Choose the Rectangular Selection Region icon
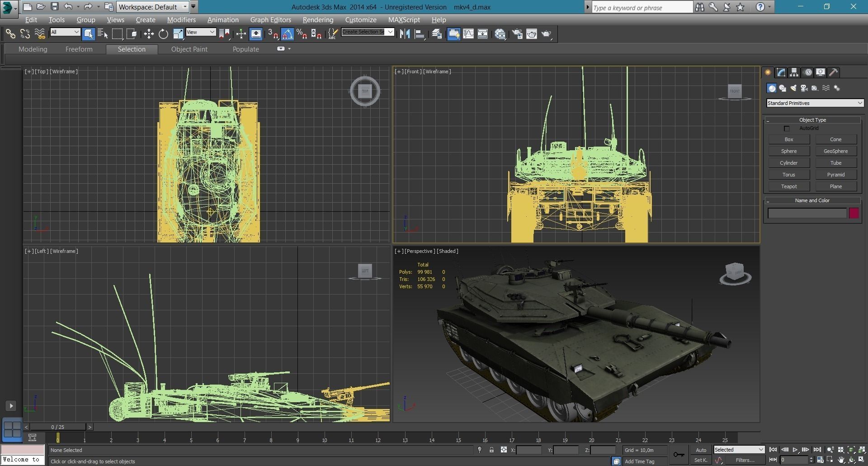The width and height of the screenshot is (868, 466). pyautogui.click(x=117, y=34)
